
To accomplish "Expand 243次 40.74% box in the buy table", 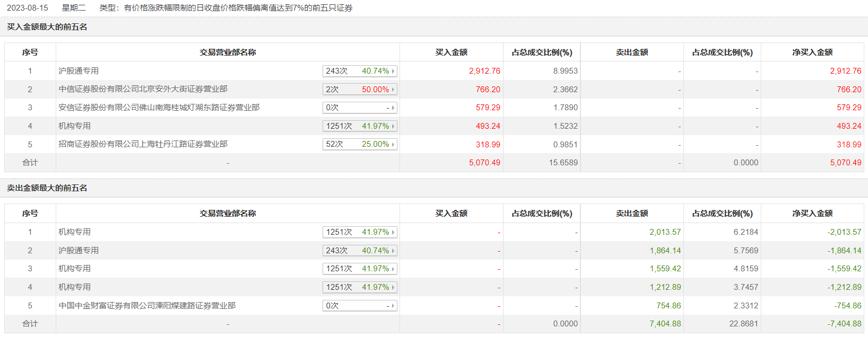I will pos(359,71).
